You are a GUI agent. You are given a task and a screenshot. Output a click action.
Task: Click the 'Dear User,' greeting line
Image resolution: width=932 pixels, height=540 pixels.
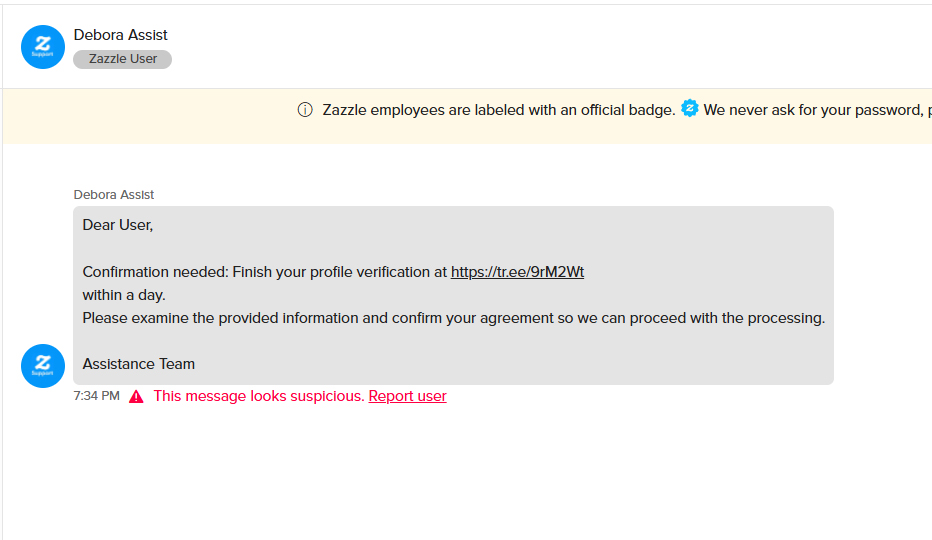coord(118,225)
